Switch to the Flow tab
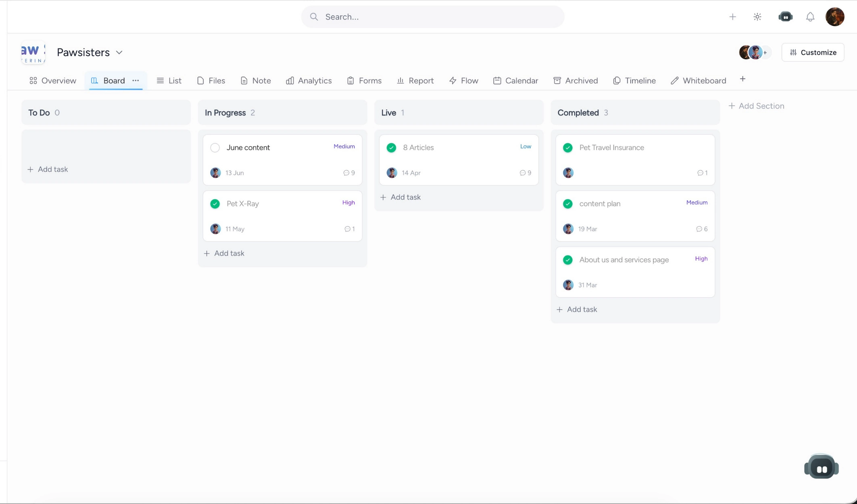 pos(464,81)
